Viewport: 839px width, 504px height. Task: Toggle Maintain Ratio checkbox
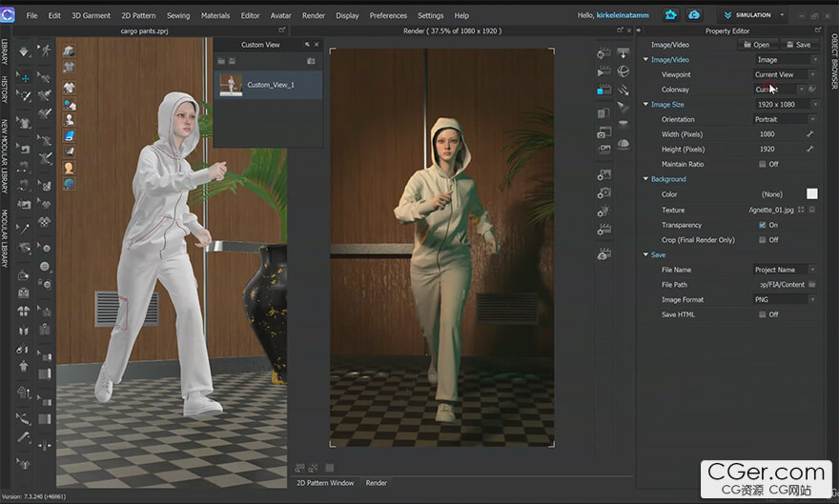point(762,164)
